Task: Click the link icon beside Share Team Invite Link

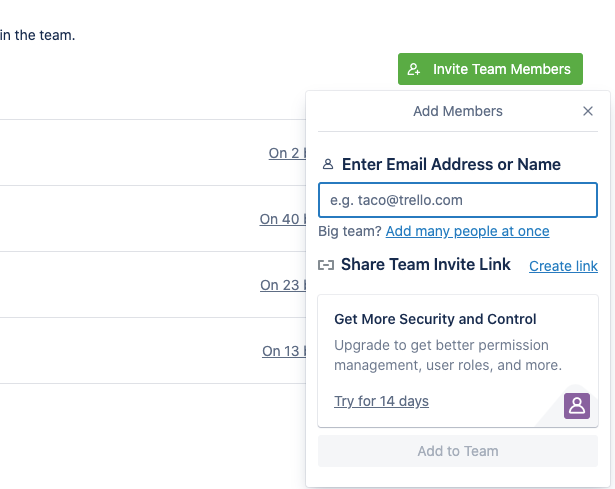Action: pyautogui.click(x=326, y=265)
